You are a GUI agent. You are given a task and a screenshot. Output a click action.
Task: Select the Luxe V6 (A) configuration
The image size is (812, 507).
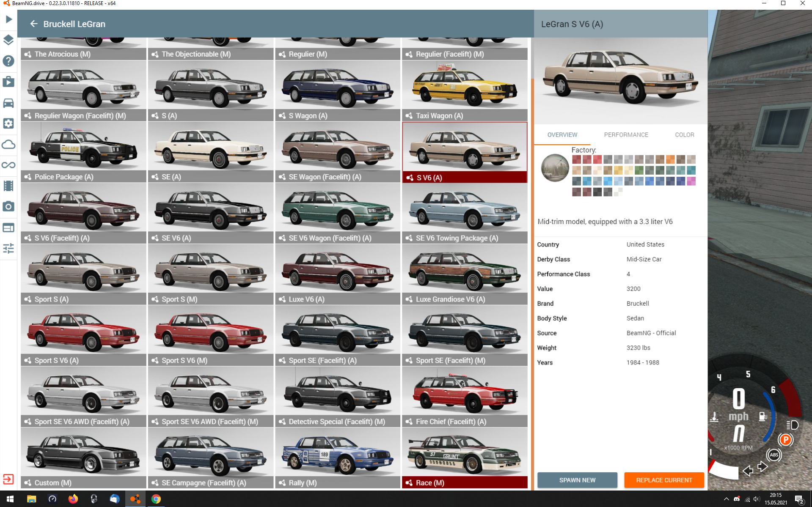[x=338, y=274]
